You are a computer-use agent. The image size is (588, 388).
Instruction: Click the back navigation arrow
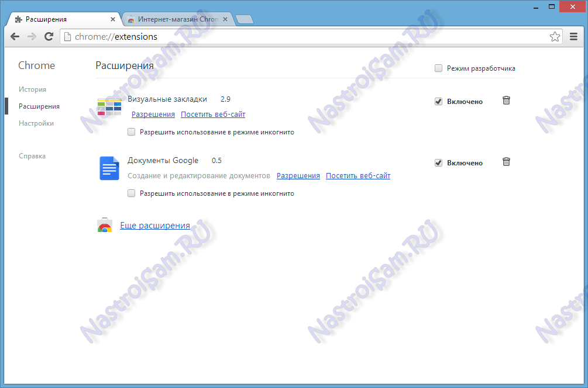click(15, 36)
